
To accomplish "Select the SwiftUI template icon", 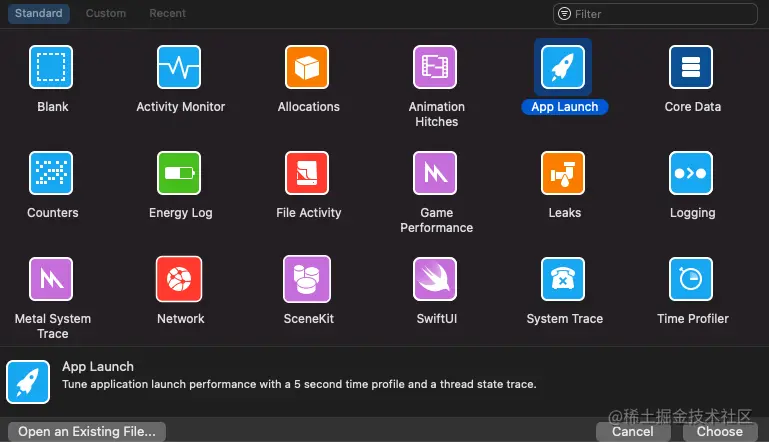I will tap(435, 279).
